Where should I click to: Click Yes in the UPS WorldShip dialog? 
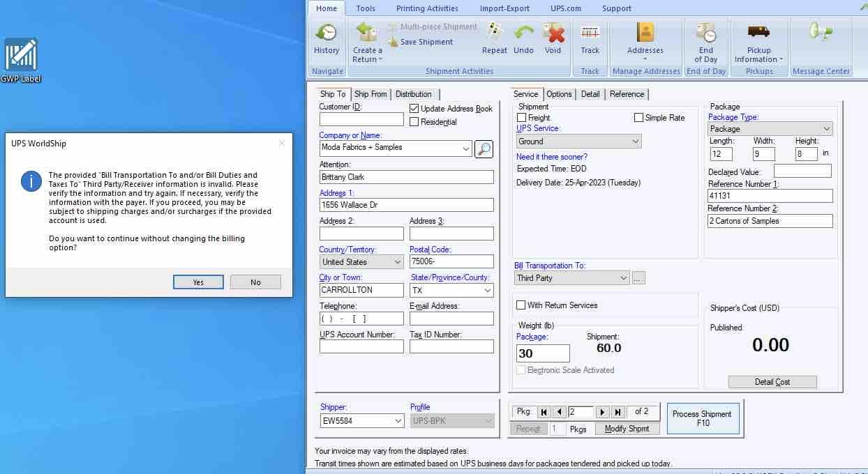click(x=198, y=282)
